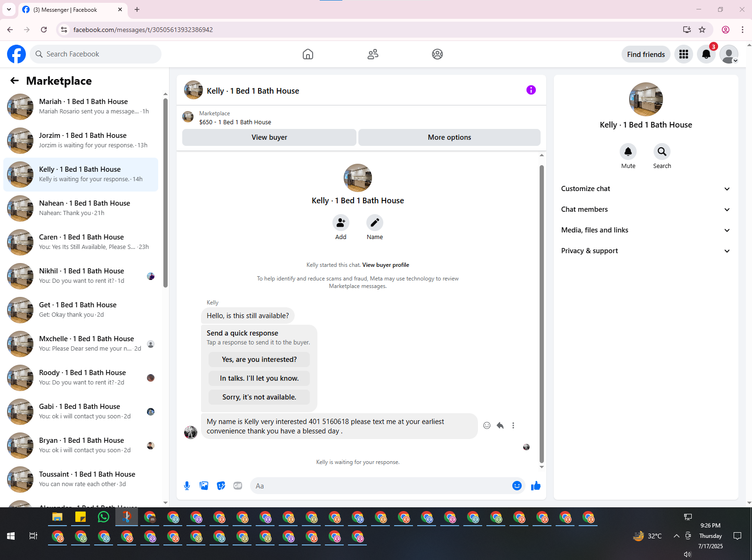752x560 pixels.
Task: Attach a photo file to message
Action: point(204,486)
